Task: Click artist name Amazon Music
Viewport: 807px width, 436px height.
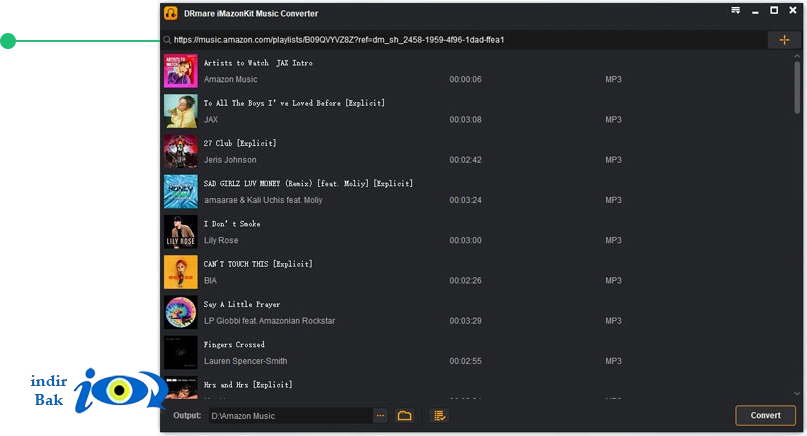Action: click(x=231, y=79)
